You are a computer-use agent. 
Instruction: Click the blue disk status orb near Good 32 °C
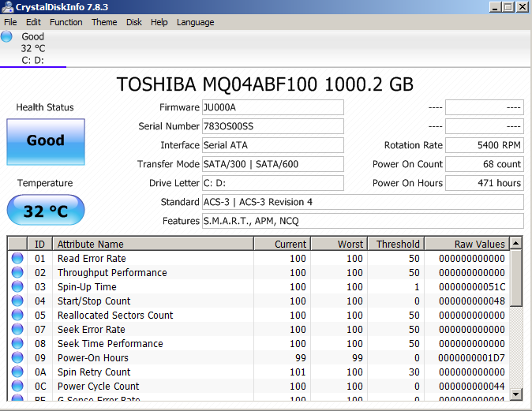pos(6,36)
